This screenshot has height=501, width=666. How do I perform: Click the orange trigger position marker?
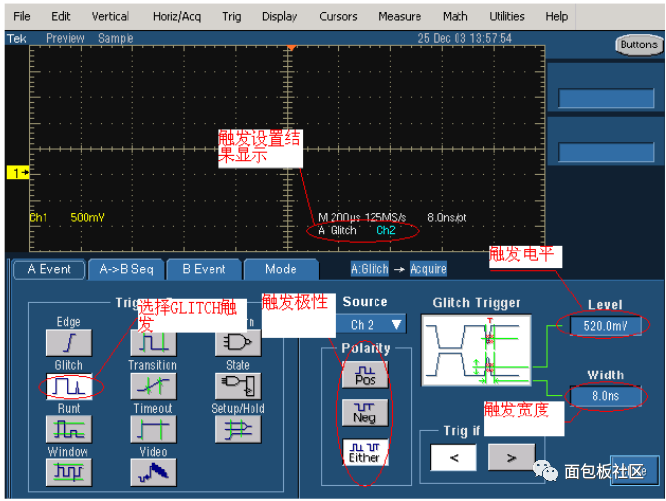point(291,48)
